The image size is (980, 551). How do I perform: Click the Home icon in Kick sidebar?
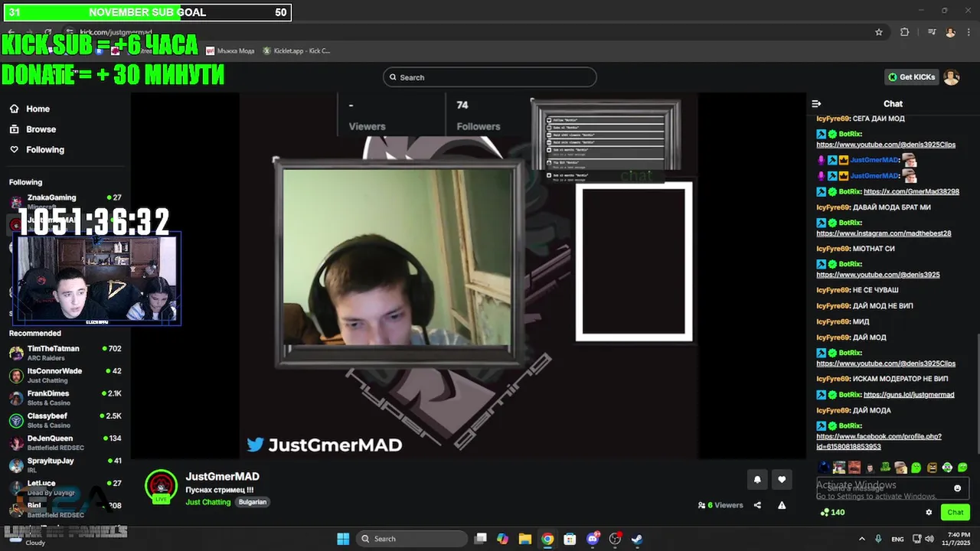[15, 109]
